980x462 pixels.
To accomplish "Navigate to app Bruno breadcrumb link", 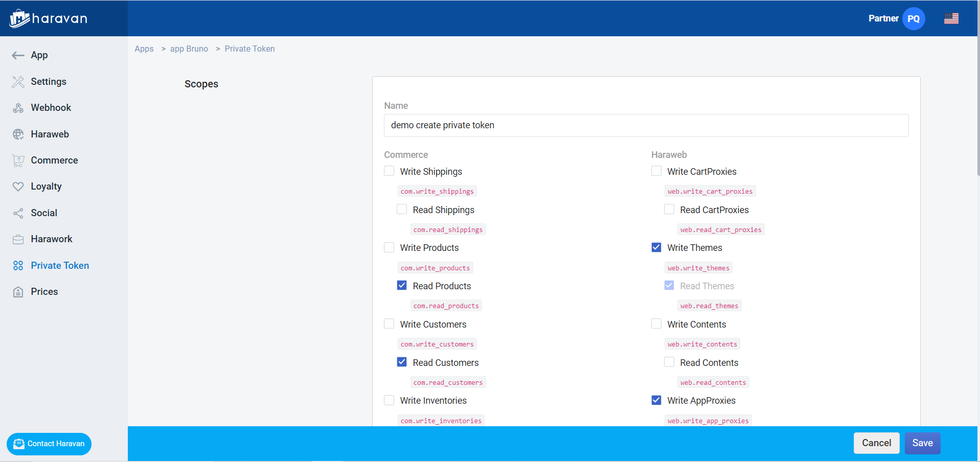I will tap(189, 49).
